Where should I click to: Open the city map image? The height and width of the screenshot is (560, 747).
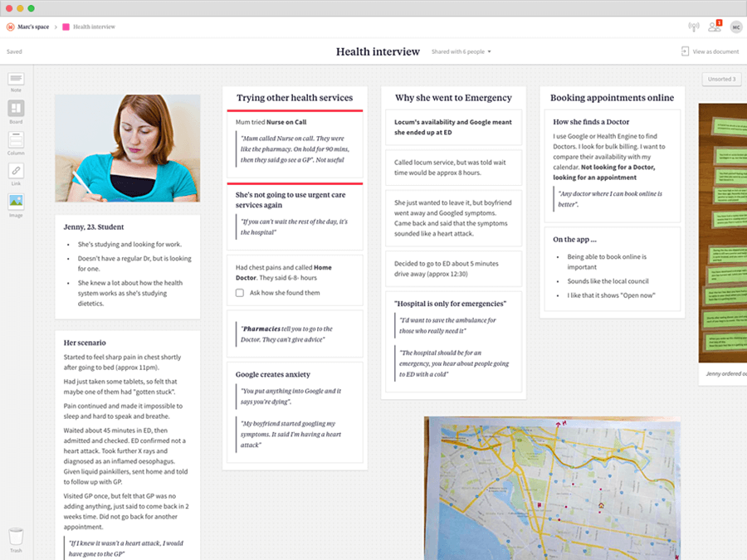point(552,488)
